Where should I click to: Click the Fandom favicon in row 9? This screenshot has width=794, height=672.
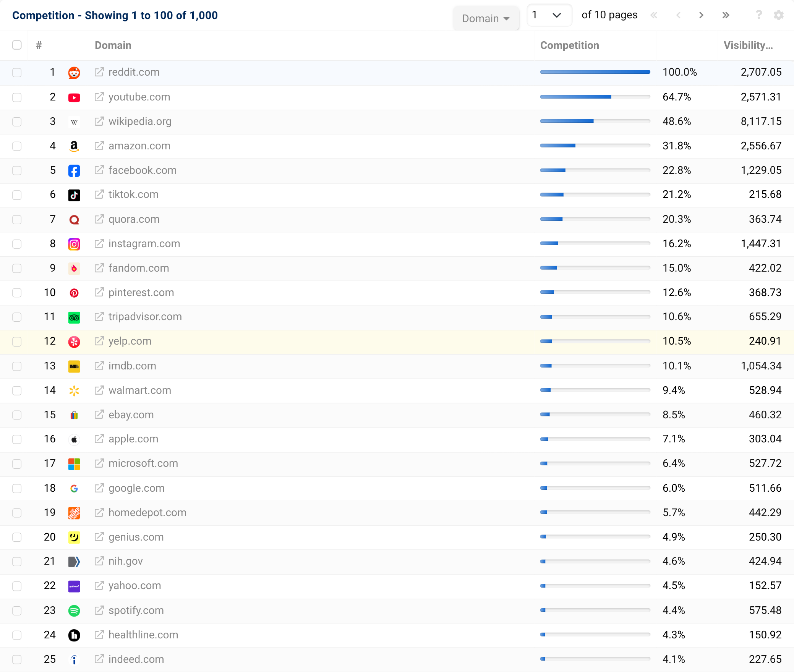pyautogui.click(x=74, y=268)
